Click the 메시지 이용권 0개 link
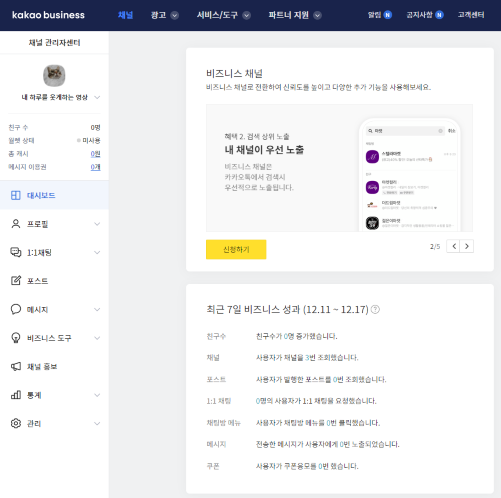The width and height of the screenshot is (501, 498). (x=95, y=167)
